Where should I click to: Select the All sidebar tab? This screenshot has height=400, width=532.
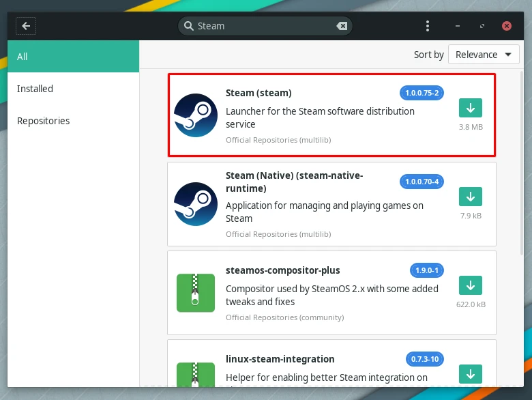click(73, 57)
